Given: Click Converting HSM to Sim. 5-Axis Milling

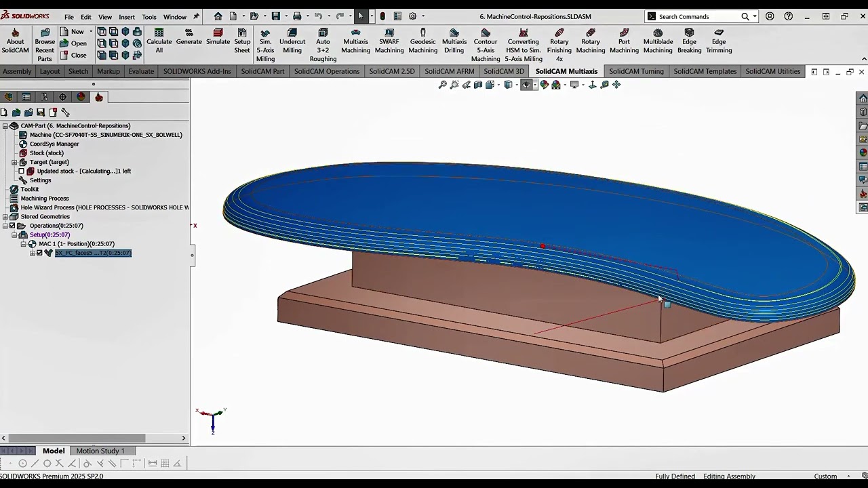Looking at the screenshot, I should tap(524, 45).
